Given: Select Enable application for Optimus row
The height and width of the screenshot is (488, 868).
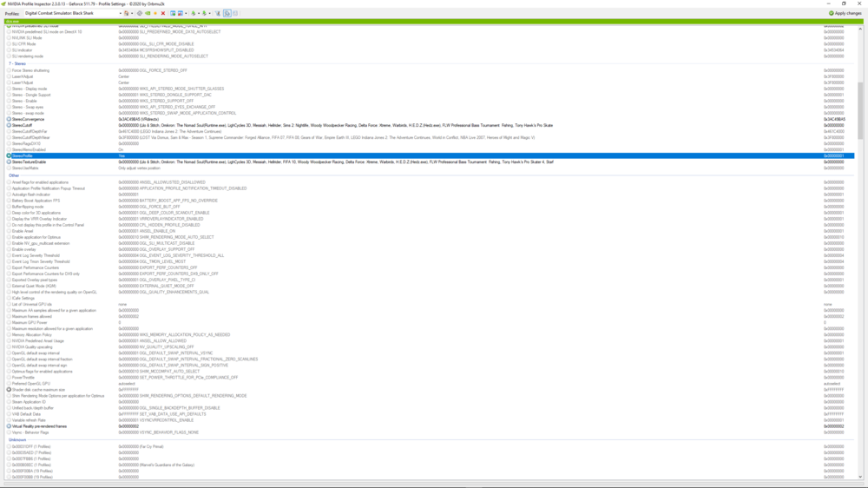Looking at the screenshot, I should [x=429, y=237].
